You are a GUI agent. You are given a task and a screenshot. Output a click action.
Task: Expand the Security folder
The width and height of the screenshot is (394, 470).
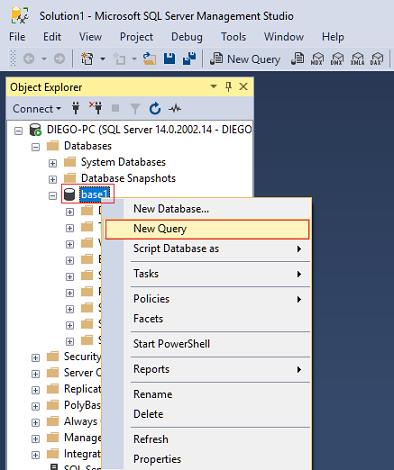pyautogui.click(x=35, y=358)
